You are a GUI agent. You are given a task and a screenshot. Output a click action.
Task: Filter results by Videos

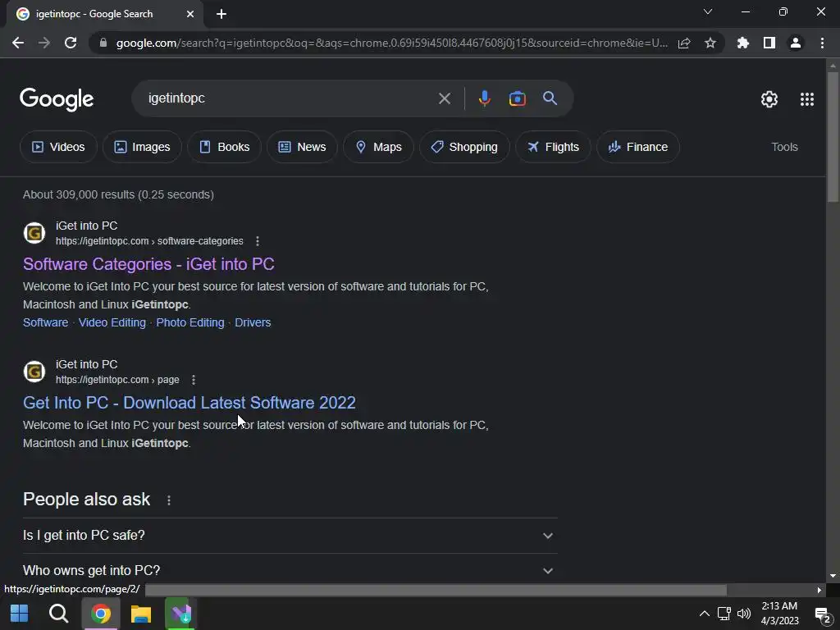(58, 147)
